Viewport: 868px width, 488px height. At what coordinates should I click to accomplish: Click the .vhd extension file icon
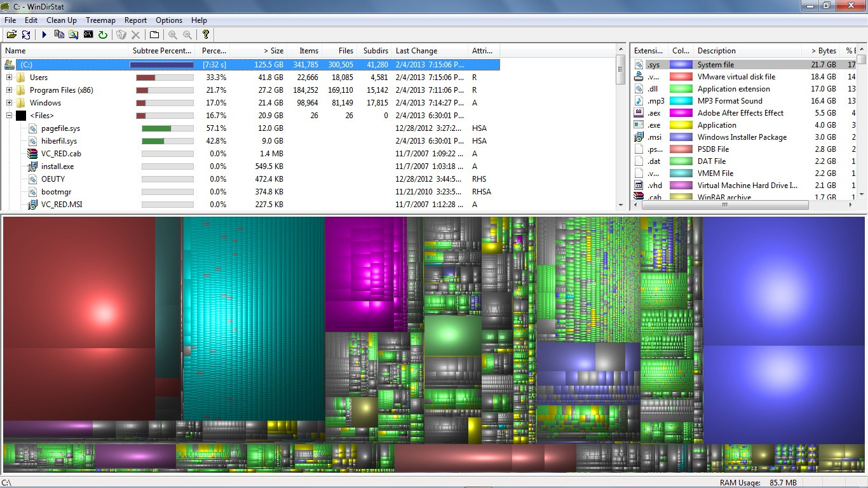tap(639, 186)
